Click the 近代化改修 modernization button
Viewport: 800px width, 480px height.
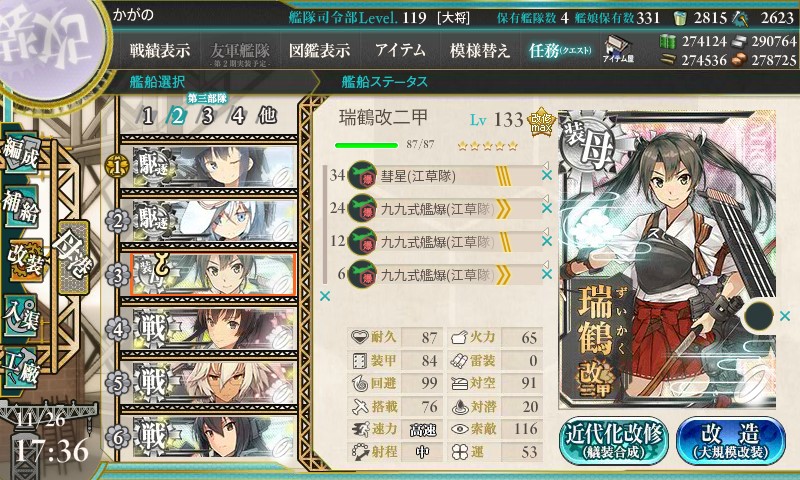point(614,441)
